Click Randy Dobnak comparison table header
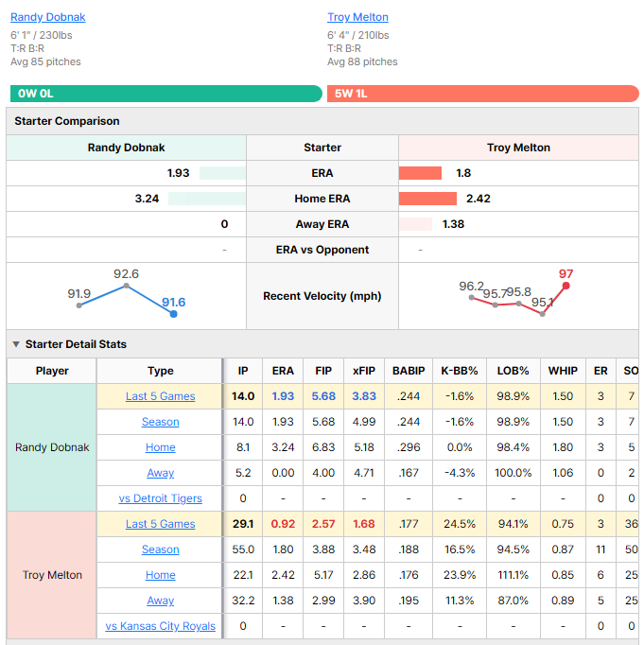644x645 pixels. pyautogui.click(x=127, y=148)
